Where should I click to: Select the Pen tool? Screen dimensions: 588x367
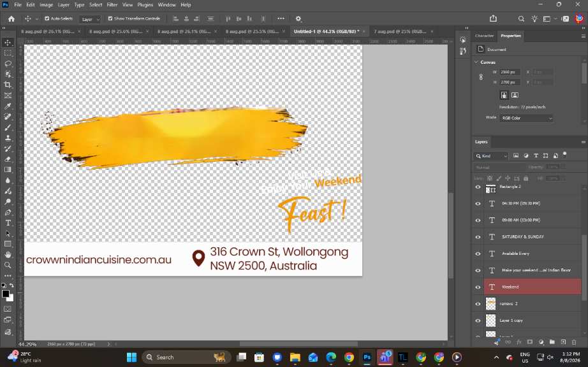pos(8,212)
